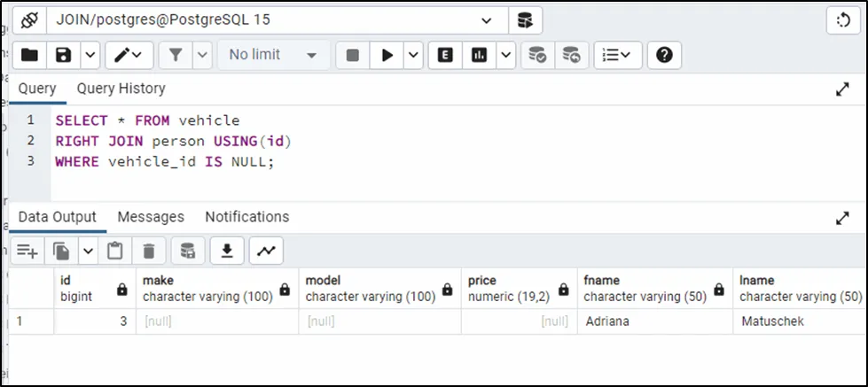Switch to the Query History tab
This screenshot has width=868, height=387.
pyautogui.click(x=121, y=89)
